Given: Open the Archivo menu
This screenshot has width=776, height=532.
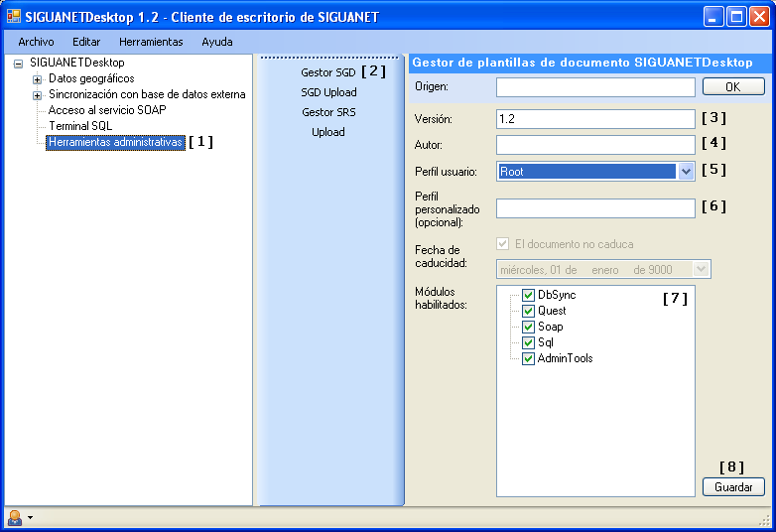Looking at the screenshot, I should pos(36,42).
